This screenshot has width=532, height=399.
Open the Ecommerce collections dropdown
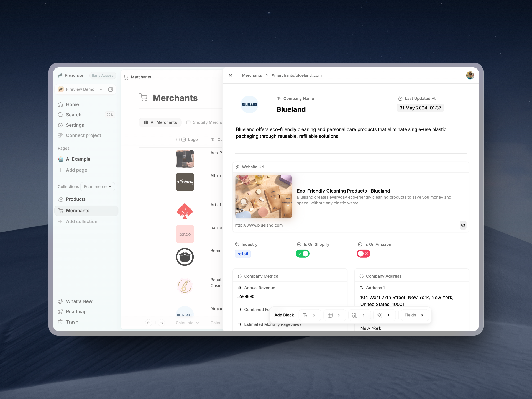tap(98, 186)
